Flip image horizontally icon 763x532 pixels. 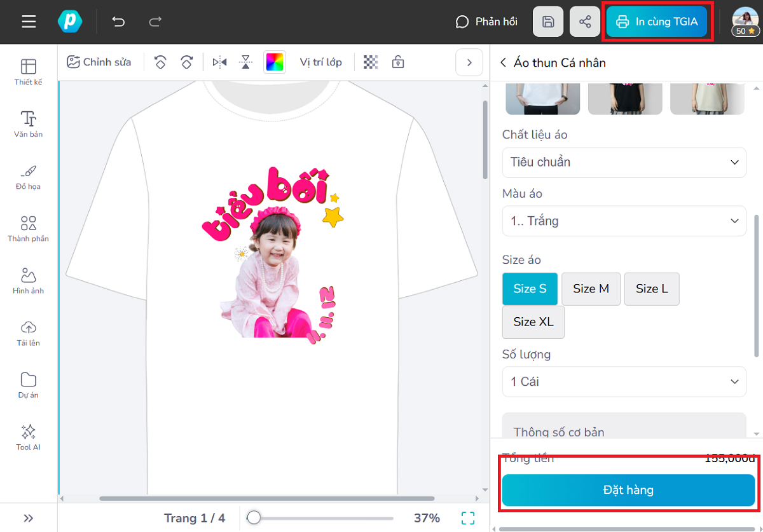219,62
